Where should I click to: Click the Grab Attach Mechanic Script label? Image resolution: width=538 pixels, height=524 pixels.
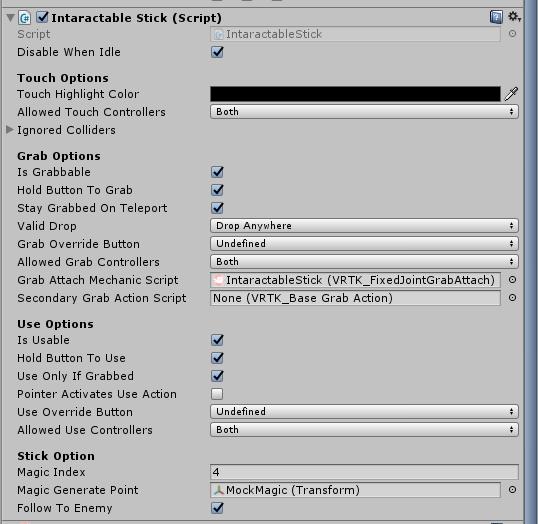pyautogui.click(x=98, y=280)
